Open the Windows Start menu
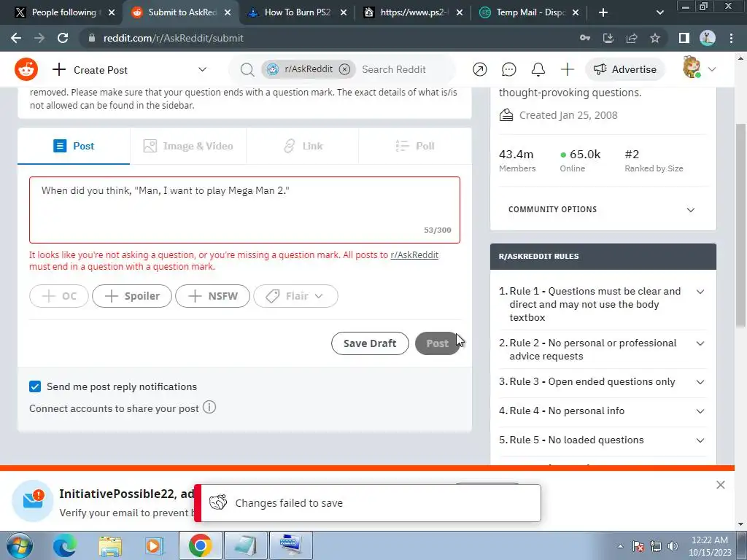Viewport: 747px width, 560px height. (19, 545)
